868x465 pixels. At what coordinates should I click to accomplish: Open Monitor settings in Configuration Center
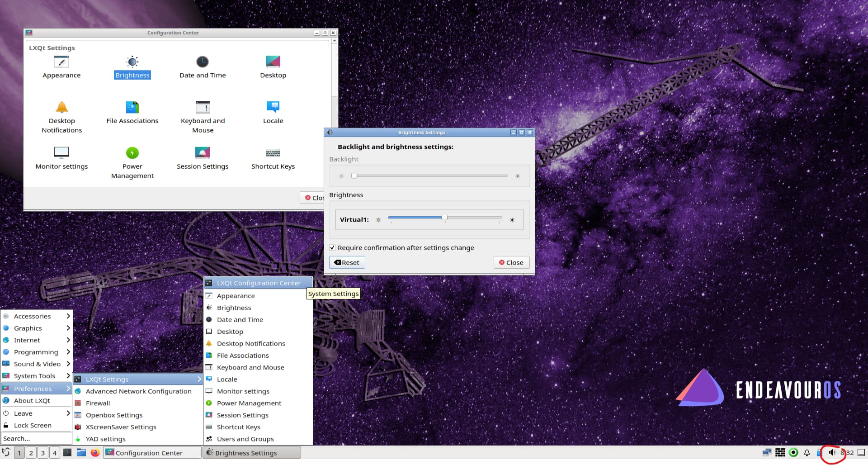(61, 158)
